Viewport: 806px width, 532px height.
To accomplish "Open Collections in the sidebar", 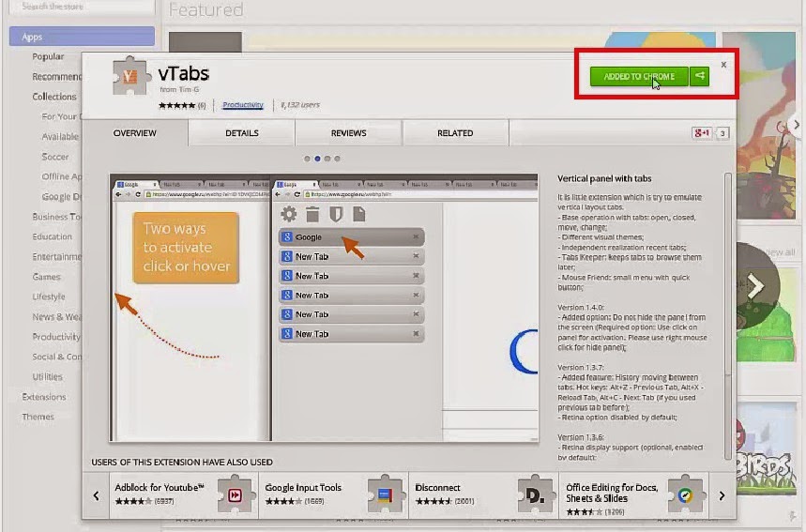I will pos(54,97).
